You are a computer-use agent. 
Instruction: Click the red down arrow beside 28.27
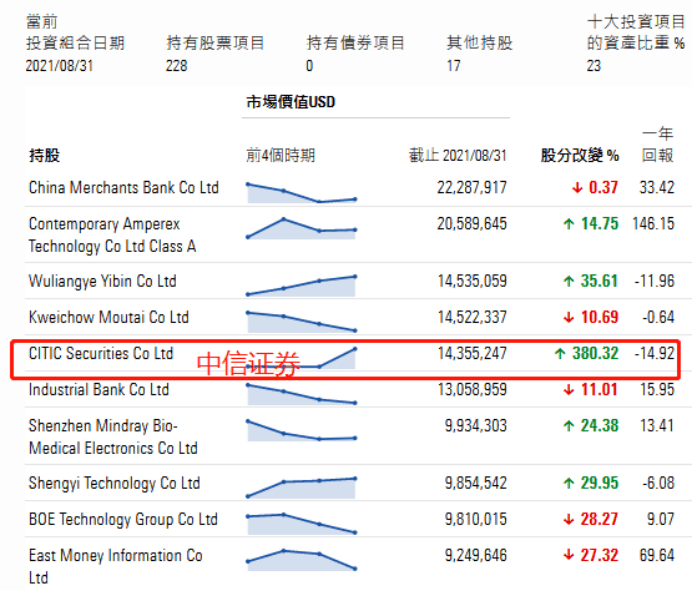pos(569,519)
